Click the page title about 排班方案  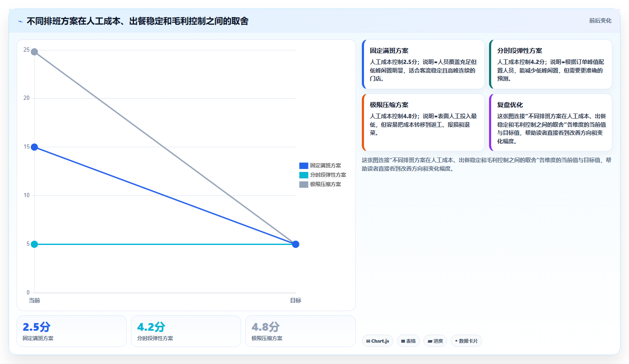pos(137,21)
